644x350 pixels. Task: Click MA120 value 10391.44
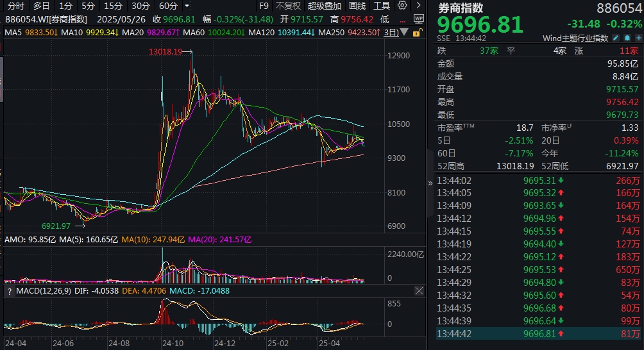point(296,32)
